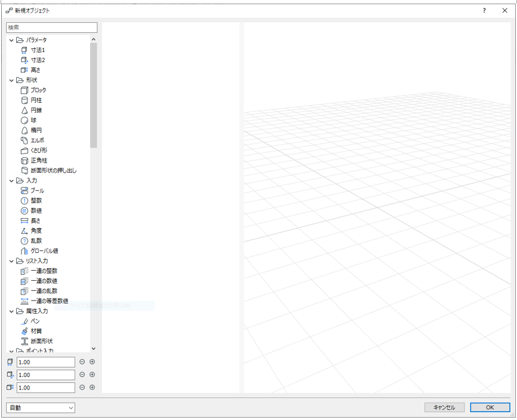517x420 pixels.
Task: Decrease the first dimension value
Action: pyautogui.click(x=82, y=362)
